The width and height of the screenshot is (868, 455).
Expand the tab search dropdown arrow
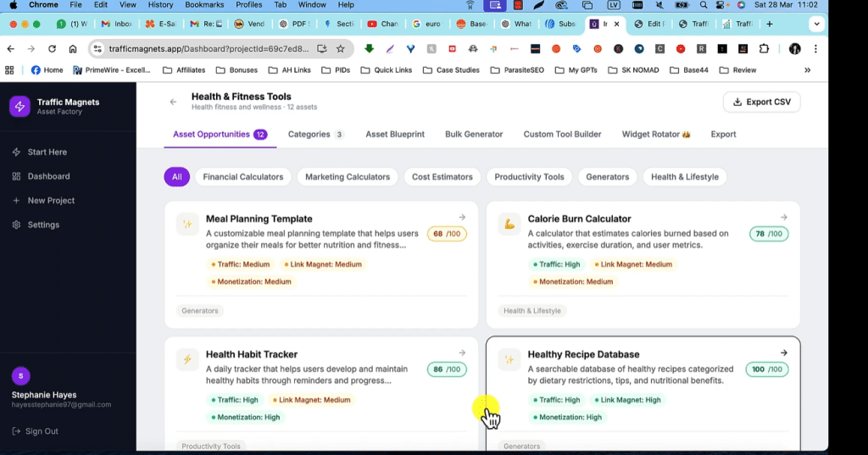click(x=815, y=25)
